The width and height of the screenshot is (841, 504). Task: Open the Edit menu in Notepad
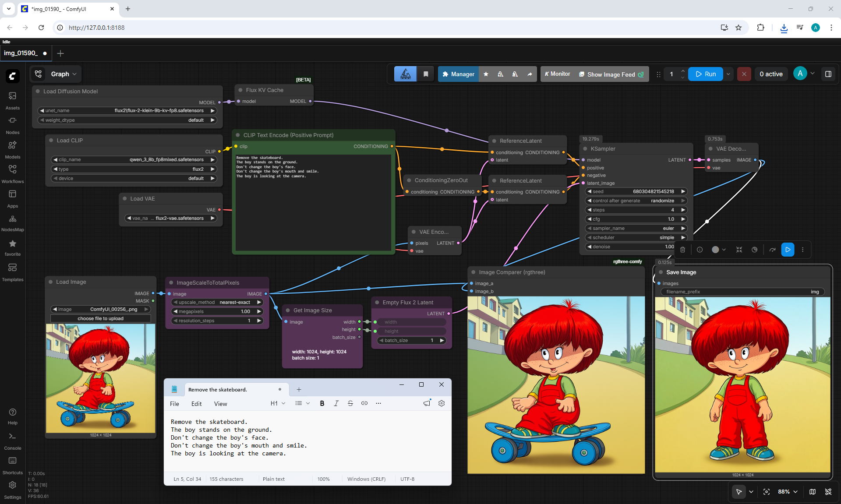[x=196, y=404]
